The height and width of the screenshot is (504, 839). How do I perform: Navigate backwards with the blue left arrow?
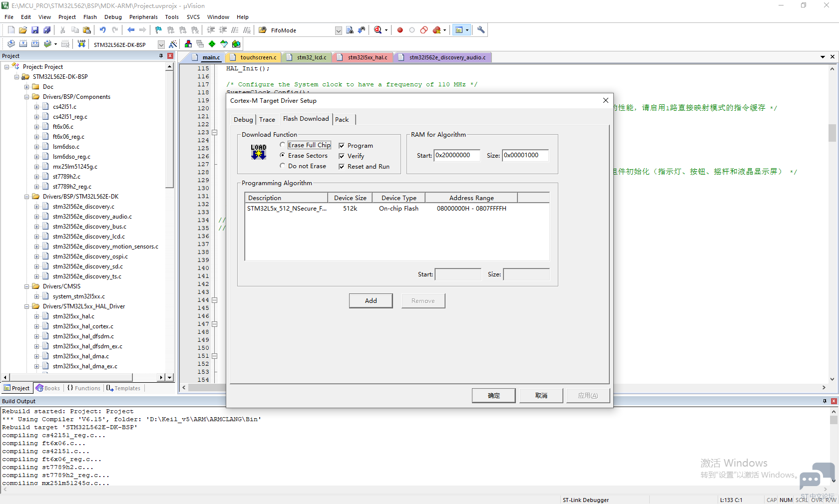point(131,30)
